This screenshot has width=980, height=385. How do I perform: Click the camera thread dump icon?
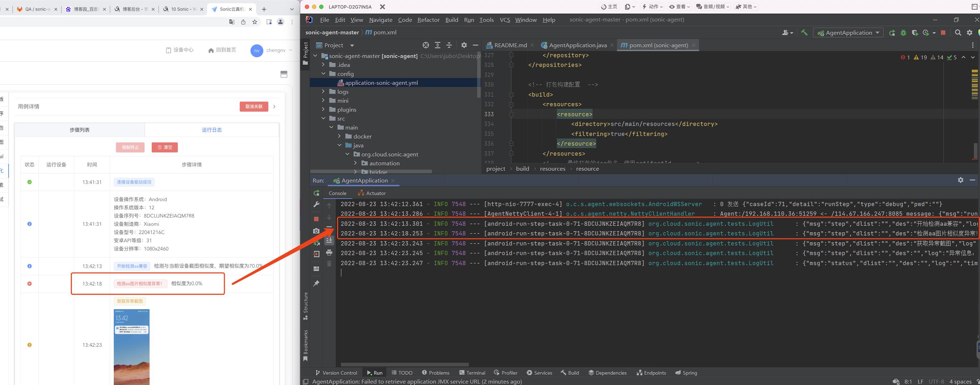[x=316, y=231]
